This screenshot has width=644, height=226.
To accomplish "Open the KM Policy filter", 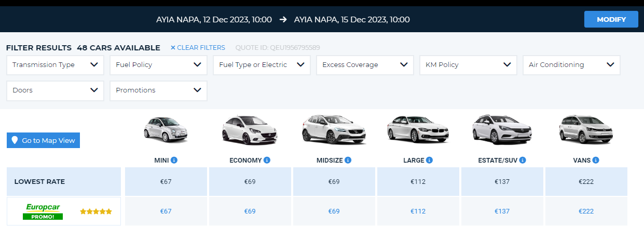I will 468,65.
